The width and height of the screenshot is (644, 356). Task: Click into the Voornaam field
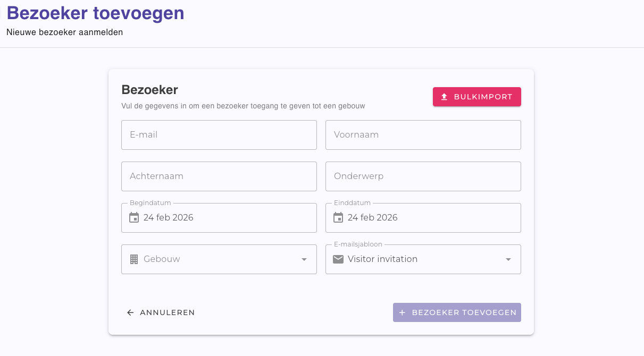(x=423, y=135)
